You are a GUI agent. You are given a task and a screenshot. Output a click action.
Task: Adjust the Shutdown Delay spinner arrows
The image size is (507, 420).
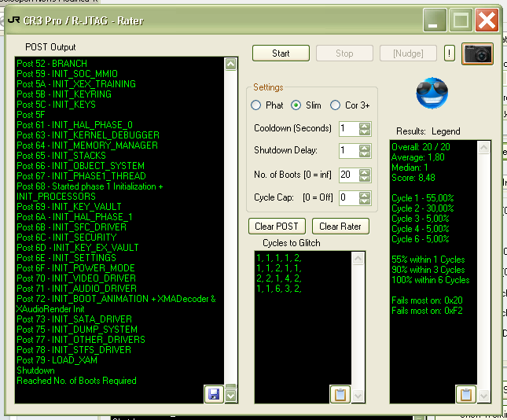365,151
